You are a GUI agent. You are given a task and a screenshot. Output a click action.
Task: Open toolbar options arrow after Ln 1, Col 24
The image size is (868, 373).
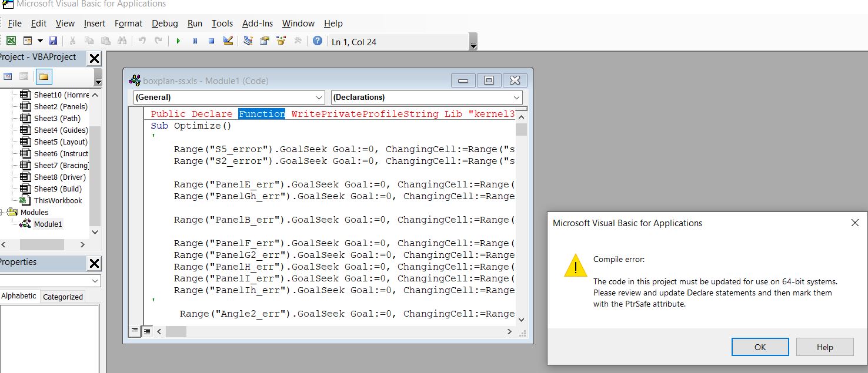pos(473,42)
